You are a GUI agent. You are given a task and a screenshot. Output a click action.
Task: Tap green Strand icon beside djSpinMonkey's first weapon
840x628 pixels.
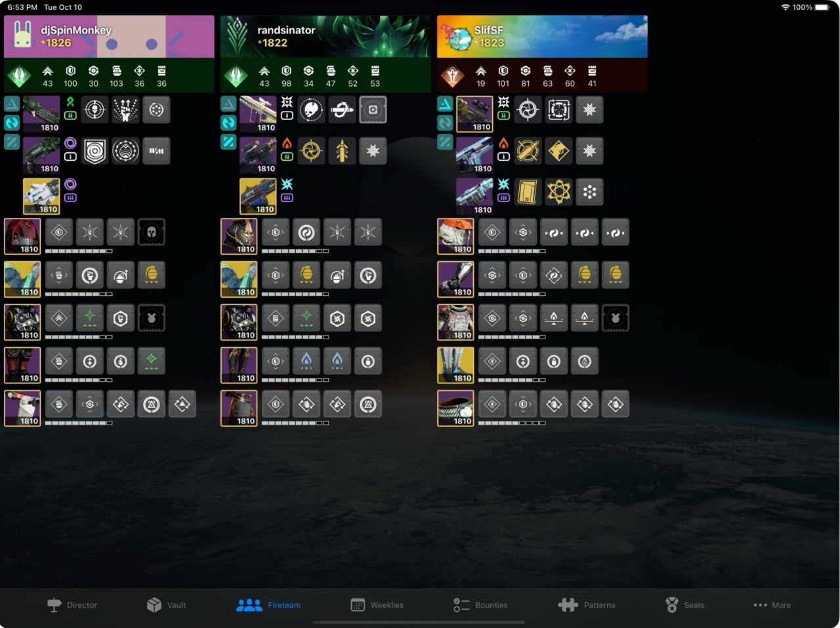[70, 102]
